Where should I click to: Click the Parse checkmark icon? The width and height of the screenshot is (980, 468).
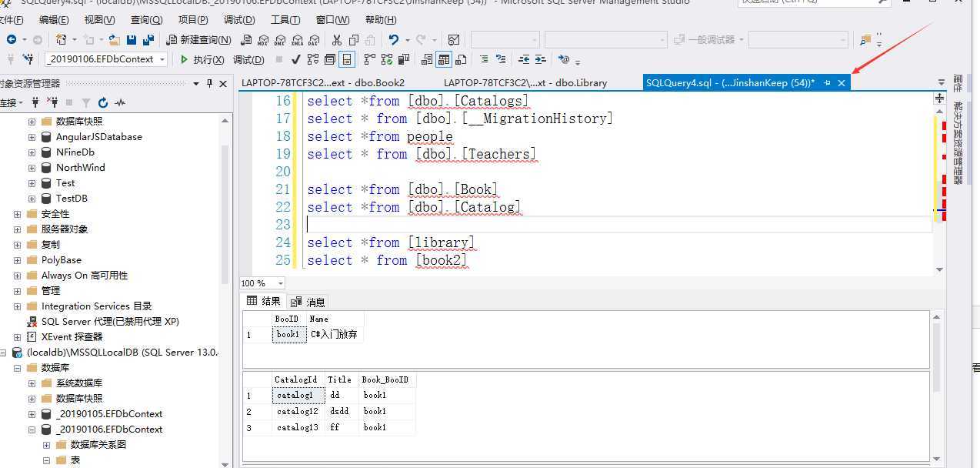[295, 59]
